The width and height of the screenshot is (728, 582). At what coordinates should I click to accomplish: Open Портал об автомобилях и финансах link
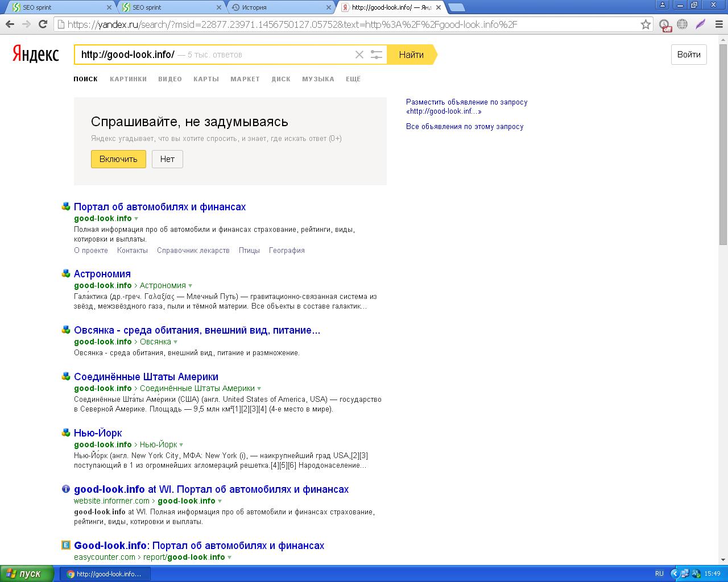pyautogui.click(x=160, y=207)
